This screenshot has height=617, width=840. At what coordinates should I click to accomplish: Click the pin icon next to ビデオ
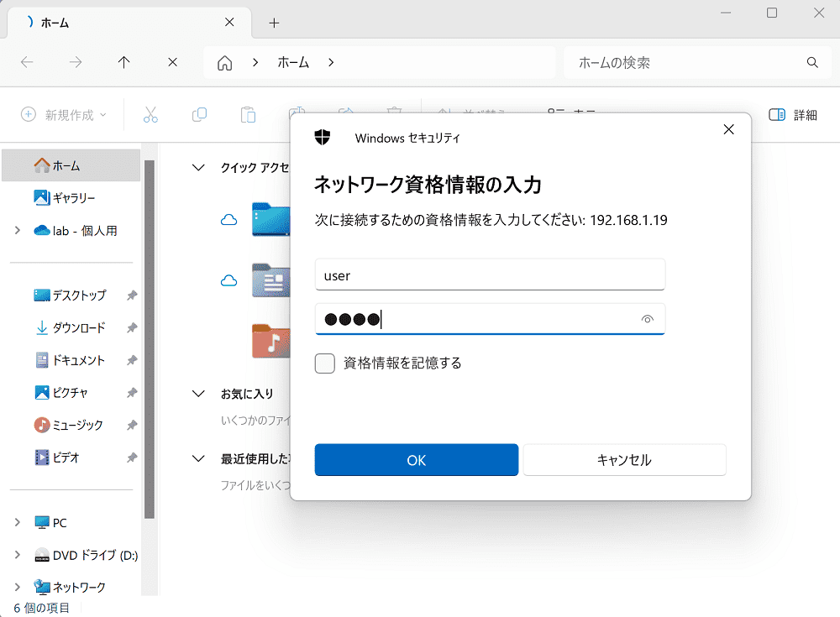pyautogui.click(x=132, y=458)
